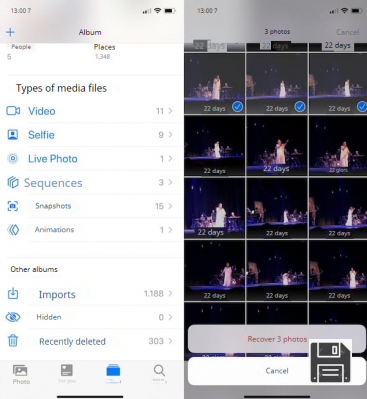Select the Live Photo label
Viewport: 367px width, 399px height.
tap(53, 159)
